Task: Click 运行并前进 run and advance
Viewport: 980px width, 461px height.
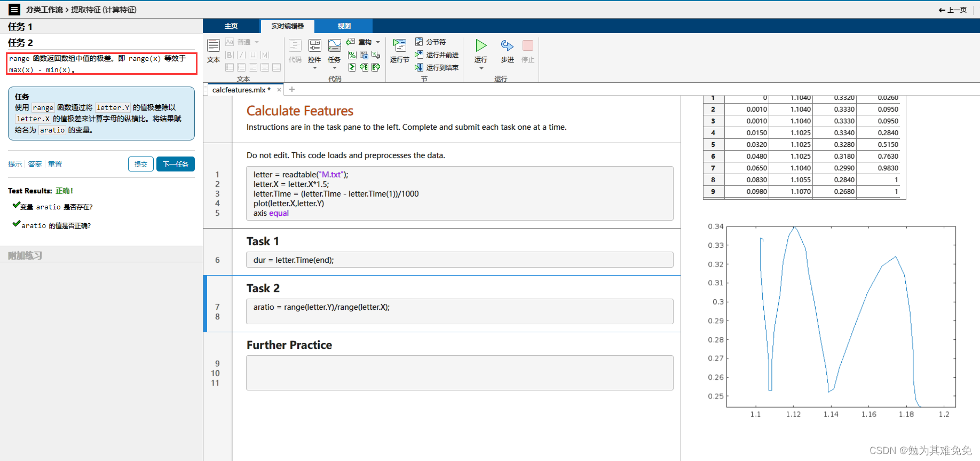Action: pyautogui.click(x=437, y=54)
